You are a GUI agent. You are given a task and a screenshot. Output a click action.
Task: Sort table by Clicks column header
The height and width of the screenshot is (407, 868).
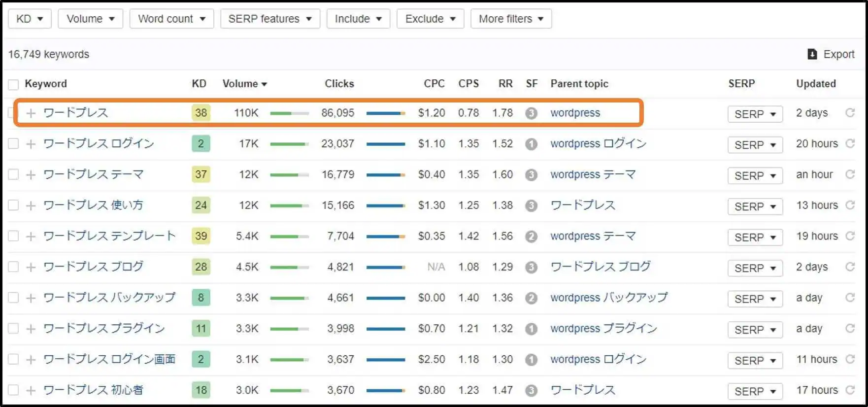(x=339, y=84)
